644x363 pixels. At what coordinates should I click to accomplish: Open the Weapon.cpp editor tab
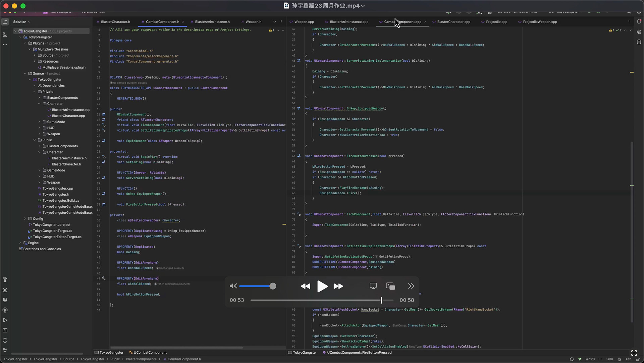[x=304, y=22]
